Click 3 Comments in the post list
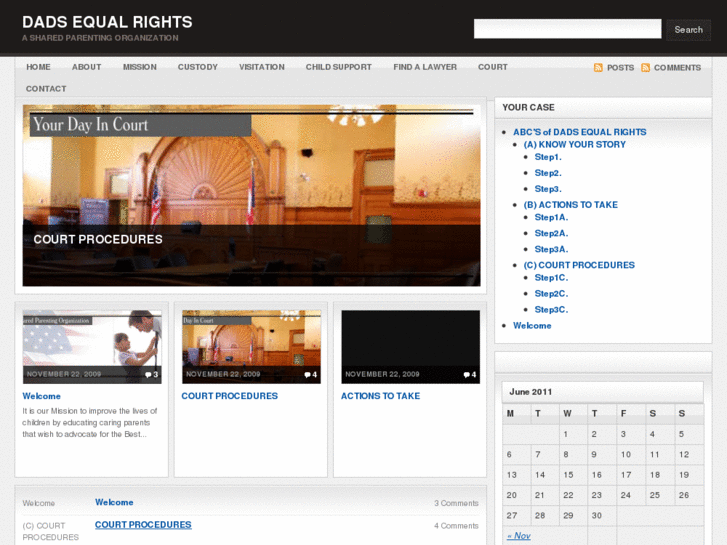 coord(456,503)
